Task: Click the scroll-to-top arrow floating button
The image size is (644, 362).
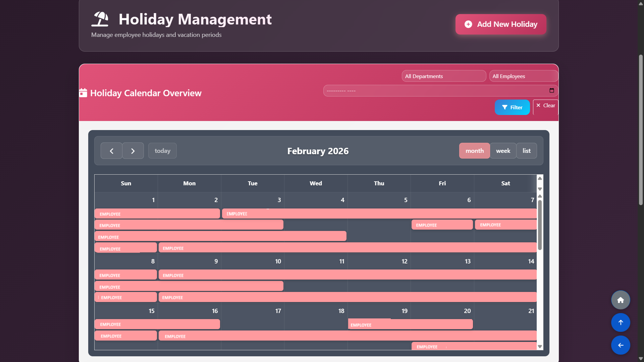Action: [621, 322]
